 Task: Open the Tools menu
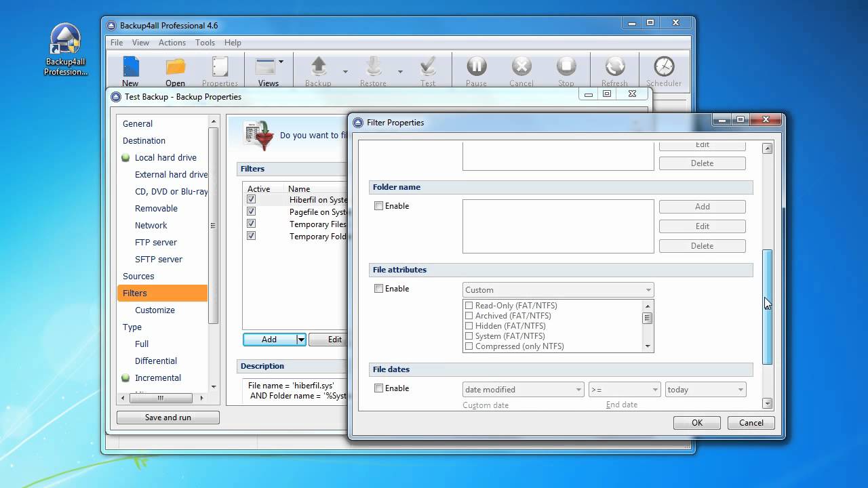(205, 43)
